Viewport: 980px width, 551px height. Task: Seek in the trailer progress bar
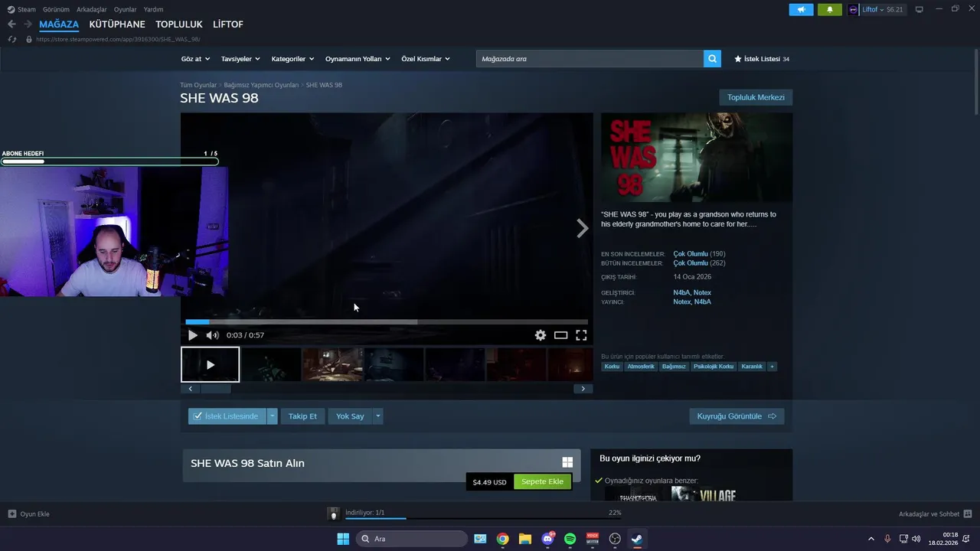387,322
